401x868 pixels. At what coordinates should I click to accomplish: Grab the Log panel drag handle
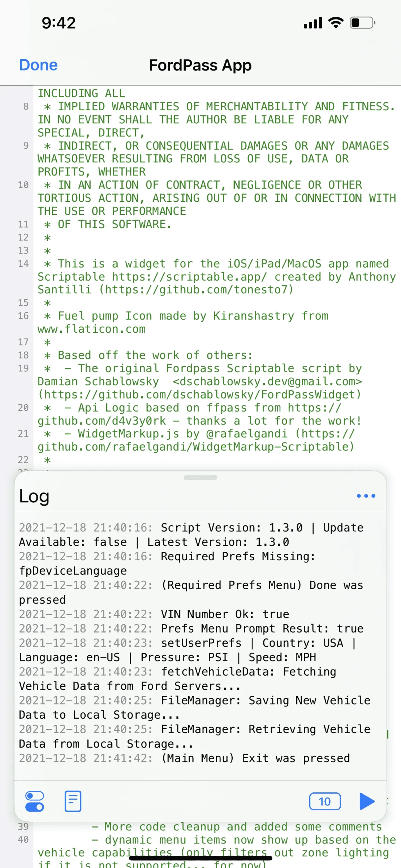[200, 477]
